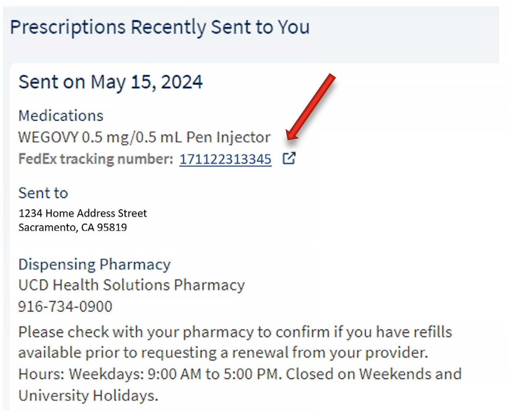Select the WEGOVY 0.5 mg/0.5 mL medication entry
This screenshot has height=420, width=508.
point(145,137)
